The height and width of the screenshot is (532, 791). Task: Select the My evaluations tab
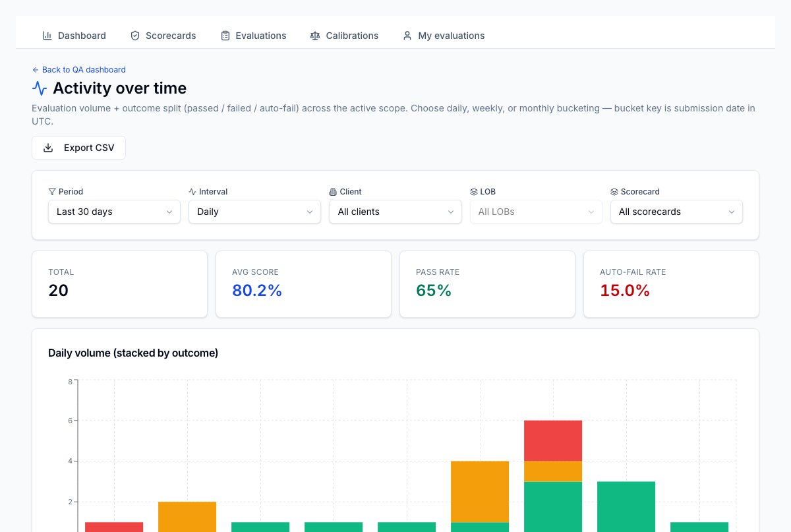(444, 36)
